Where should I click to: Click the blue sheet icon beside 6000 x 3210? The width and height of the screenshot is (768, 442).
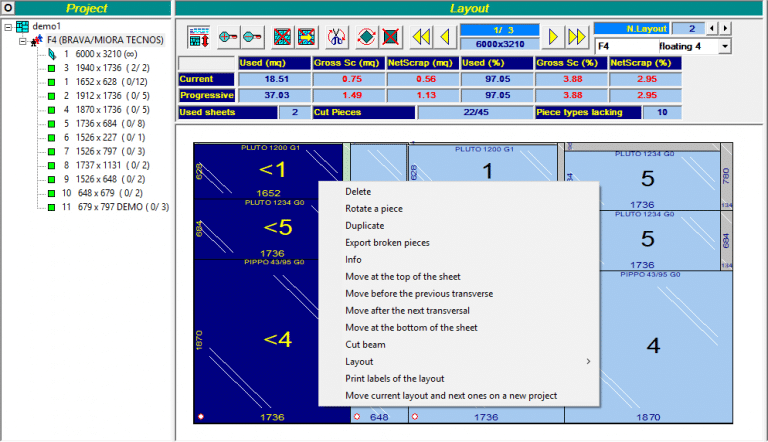click(51, 54)
